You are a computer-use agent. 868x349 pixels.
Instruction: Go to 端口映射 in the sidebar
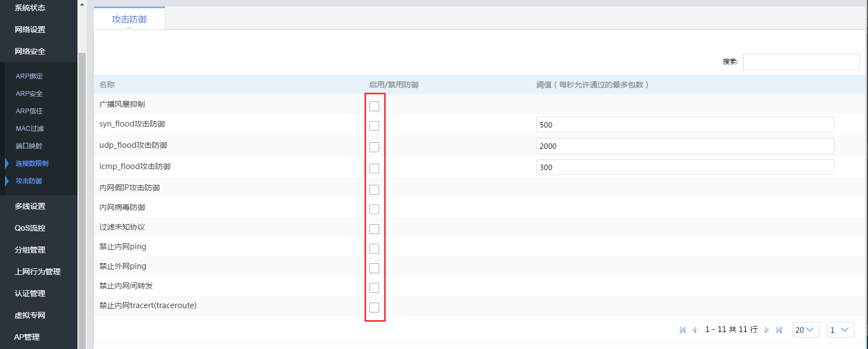pyautogui.click(x=29, y=146)
